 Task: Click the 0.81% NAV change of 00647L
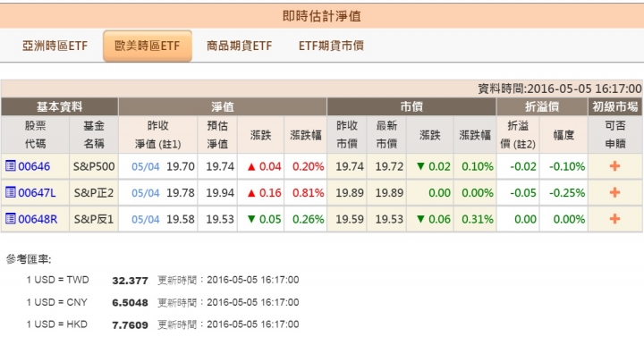308,192
